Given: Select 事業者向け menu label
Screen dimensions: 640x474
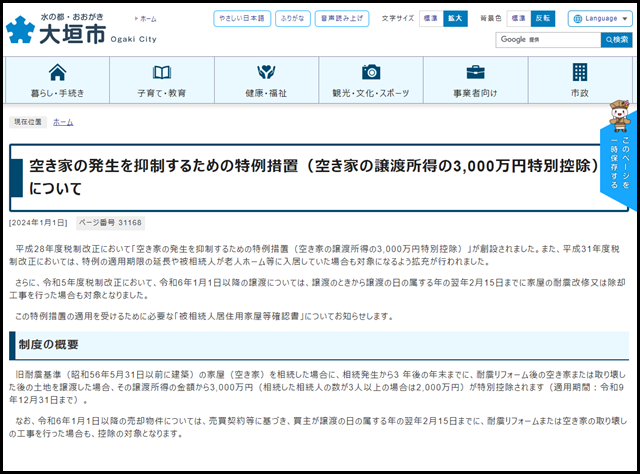Looking at the screenshot, I should [x=475, y=93].
